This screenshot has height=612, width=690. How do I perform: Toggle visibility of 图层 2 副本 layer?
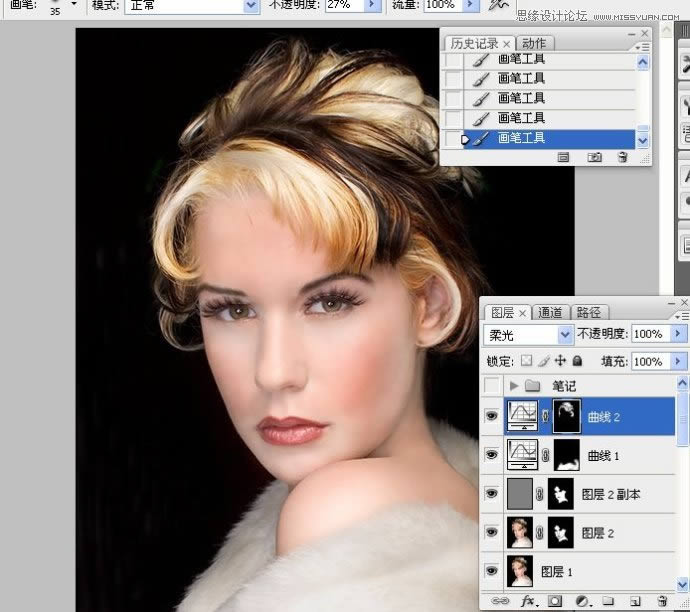coord(491,493)
